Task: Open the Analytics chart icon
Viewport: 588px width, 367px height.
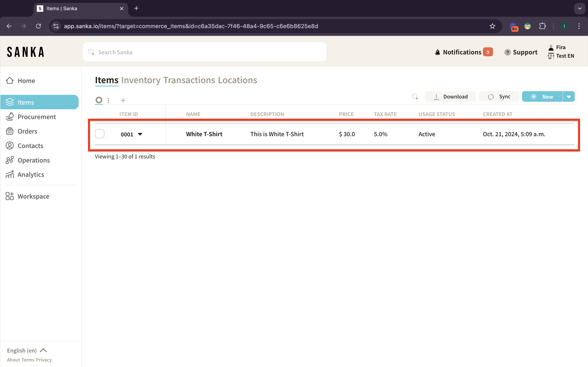Action: pyautogui.click(x=10, y=175)
